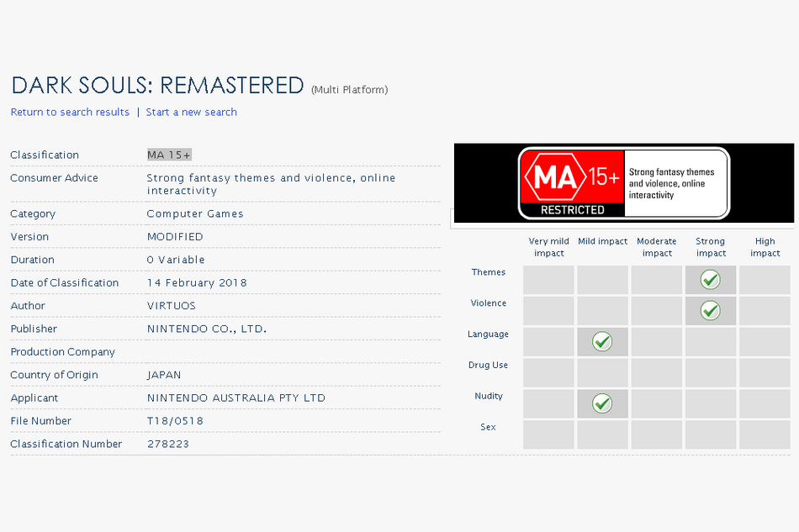
Task: Click classification number 278223
Action: tap(168, 444)
